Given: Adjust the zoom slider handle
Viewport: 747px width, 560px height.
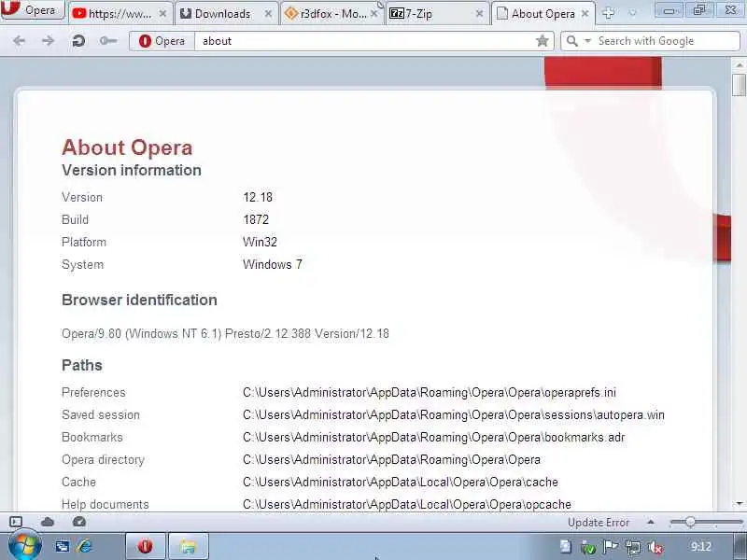Looking at the screenshot, I should point(690,523).
